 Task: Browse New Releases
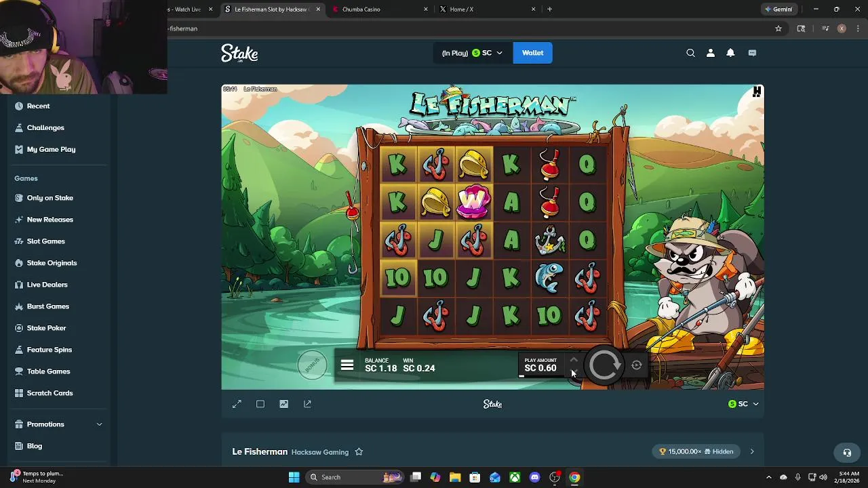point(50,220)
